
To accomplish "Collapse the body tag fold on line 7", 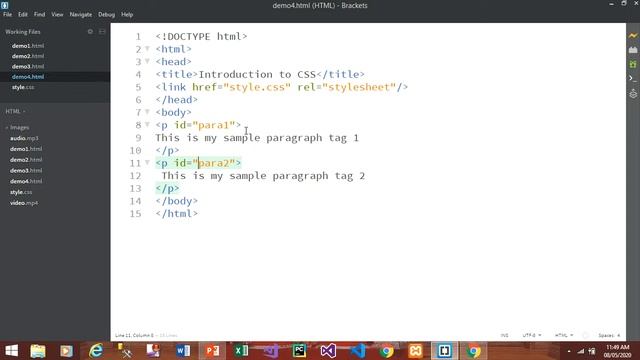I will [x=147, y=112].
